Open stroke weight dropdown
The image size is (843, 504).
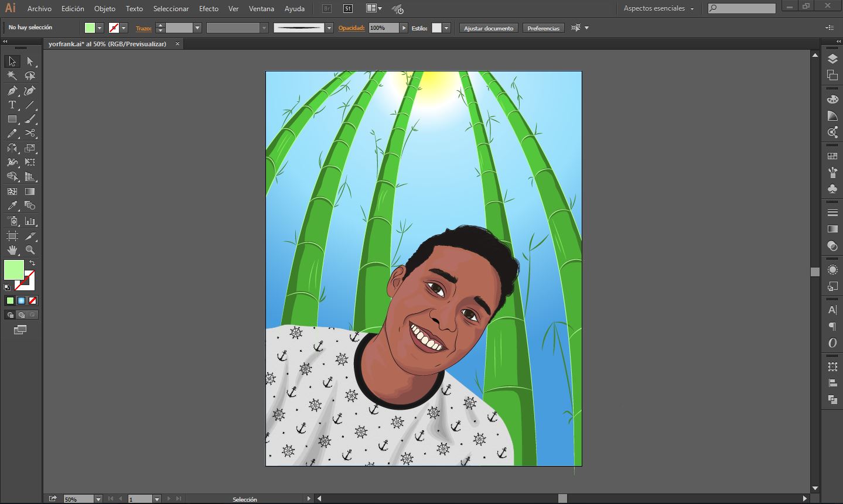[197, 28]
